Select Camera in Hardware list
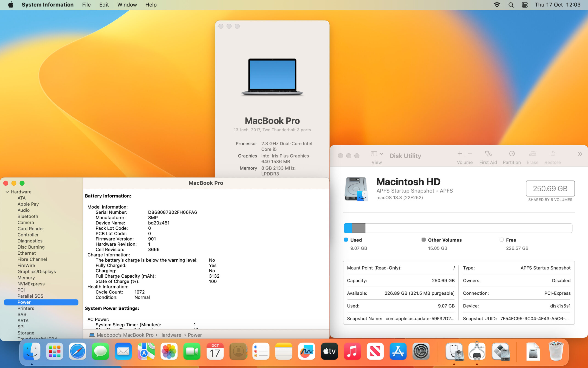This screenshot has height=368, width=588. pos(25,222)
